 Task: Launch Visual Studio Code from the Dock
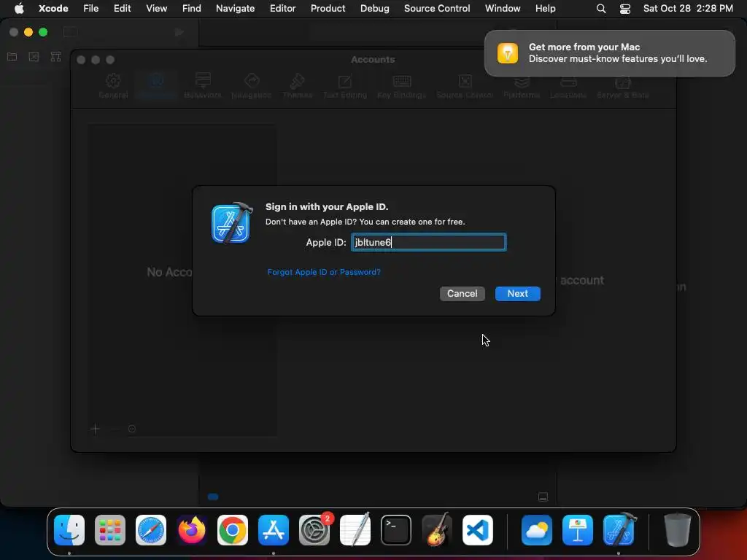tap(477, 530)
